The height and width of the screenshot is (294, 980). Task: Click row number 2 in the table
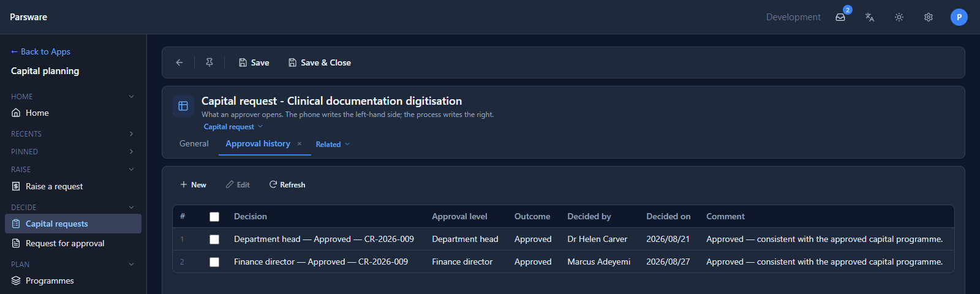pyautogui.click(x=182, y=262)
